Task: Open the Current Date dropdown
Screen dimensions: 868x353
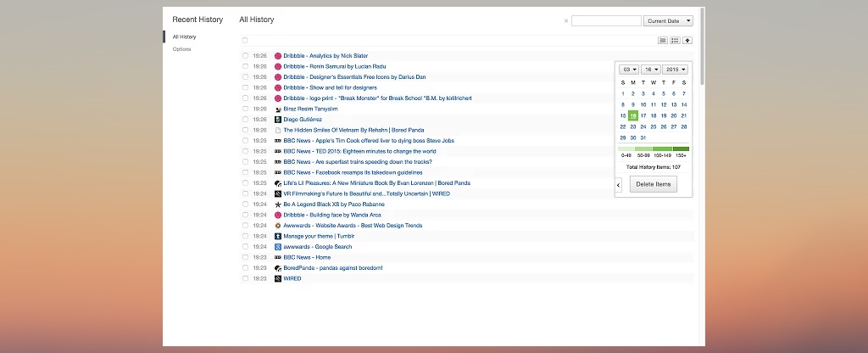Action: [x=668, y=21]
